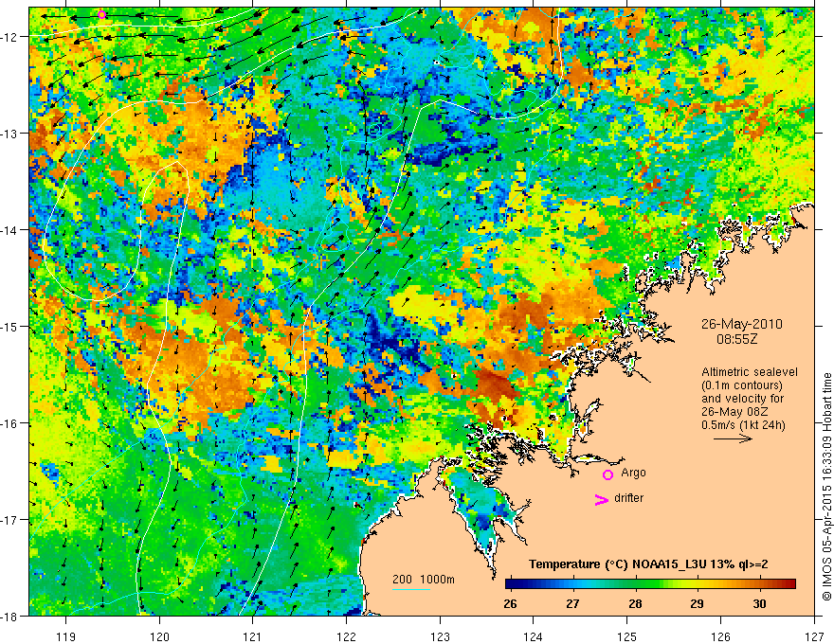Click the '(0.1m contours)' text
834x644 pixels.
(742, 385)
